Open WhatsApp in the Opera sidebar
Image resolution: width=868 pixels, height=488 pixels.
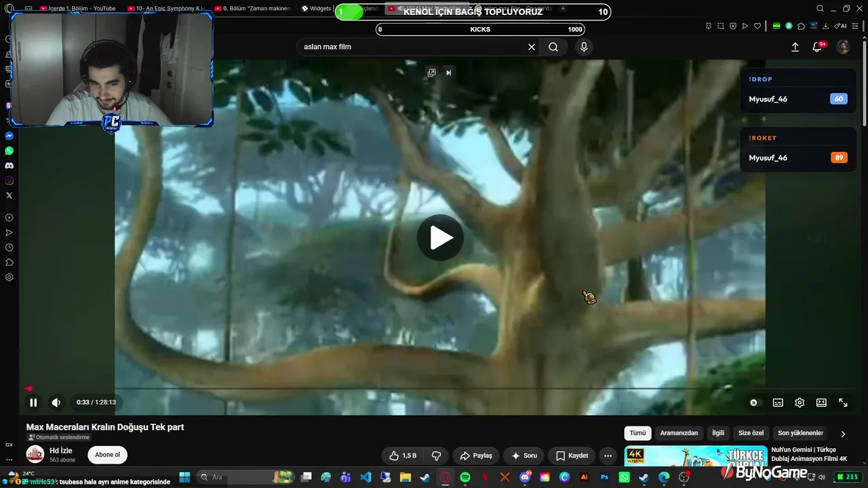click(x=9, y=151)
